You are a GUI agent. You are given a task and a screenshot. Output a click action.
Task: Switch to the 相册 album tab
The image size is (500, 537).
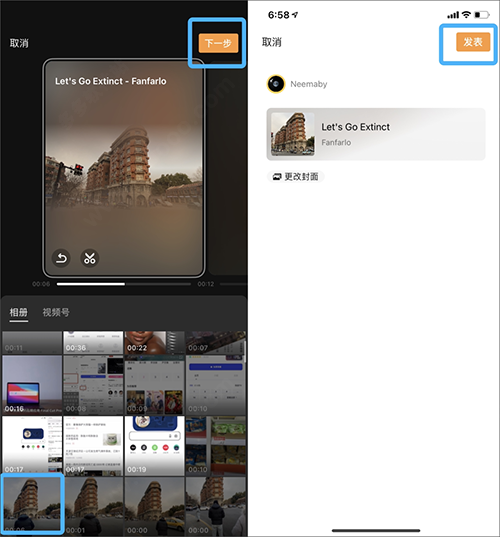pos(18,312)
